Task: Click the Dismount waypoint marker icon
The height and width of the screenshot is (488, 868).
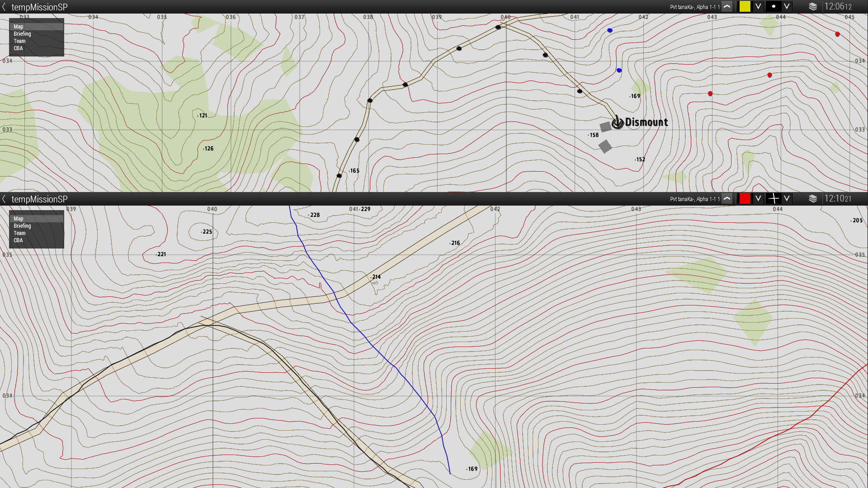Action: pos(618,122)
